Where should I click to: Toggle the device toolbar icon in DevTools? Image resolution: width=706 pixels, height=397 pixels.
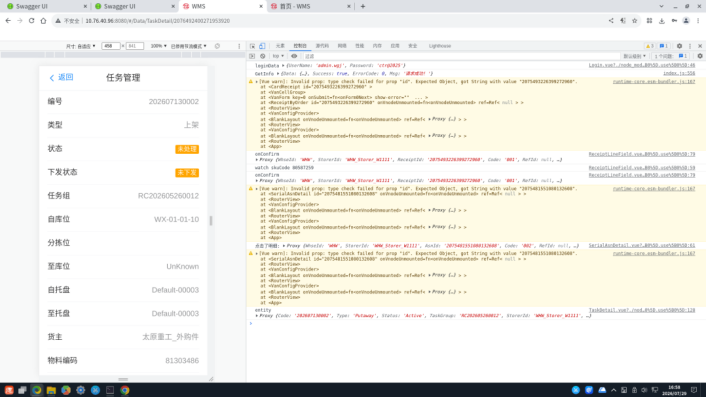(x=262, y=46)
